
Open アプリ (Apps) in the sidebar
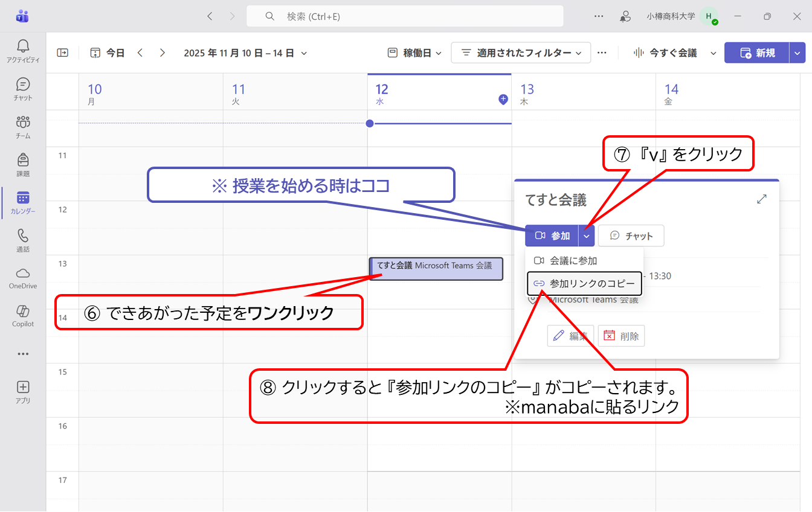point(23,391)
